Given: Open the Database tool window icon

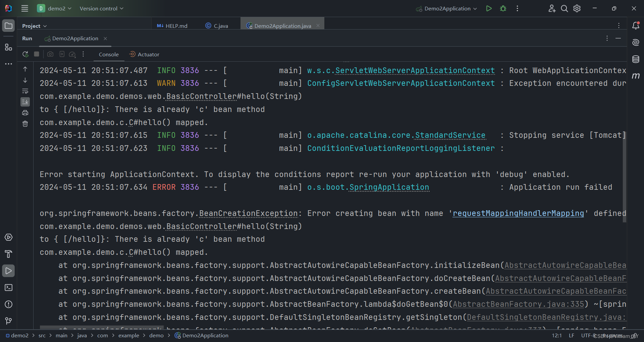Looking at the screenshot, I should pyautogui.click(x=636, y=59).
